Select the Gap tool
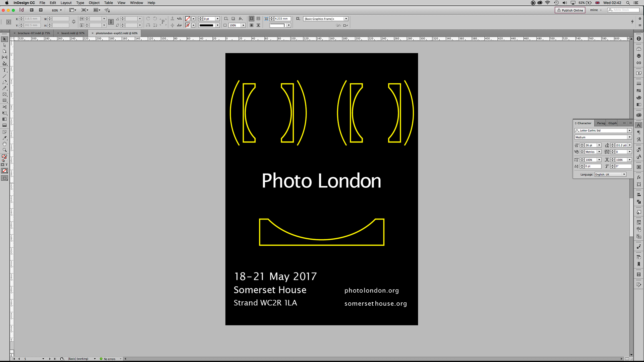644x362 pixels. (4, 57)
